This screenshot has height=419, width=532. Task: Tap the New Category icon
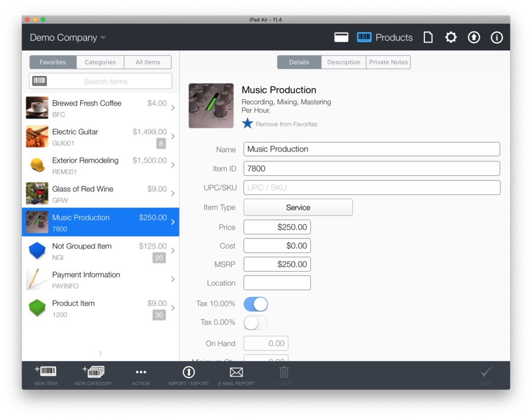pyautogui.click(x=93, y=372)
